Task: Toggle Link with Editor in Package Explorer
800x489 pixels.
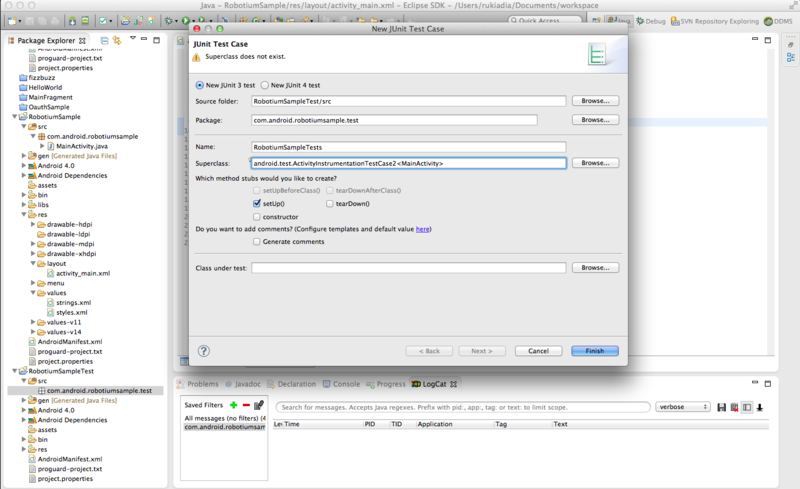Action: 117,40
